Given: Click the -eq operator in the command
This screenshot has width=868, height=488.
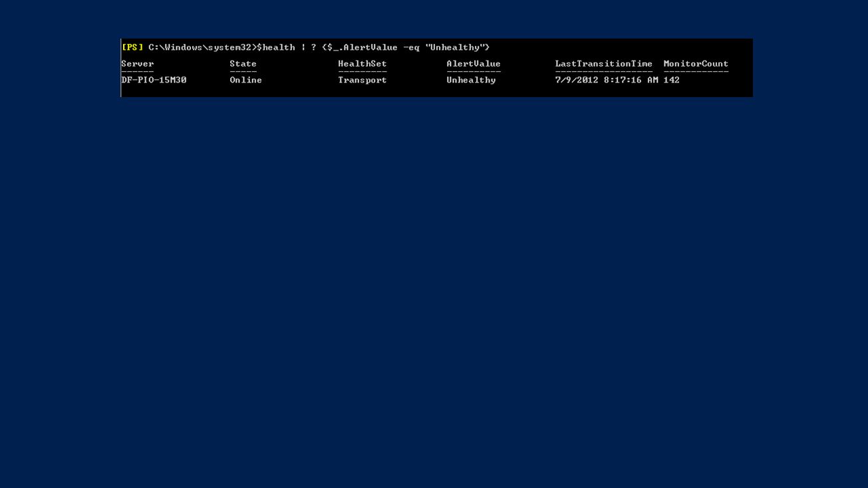Looking at the screenshot, I should point(412,47).
